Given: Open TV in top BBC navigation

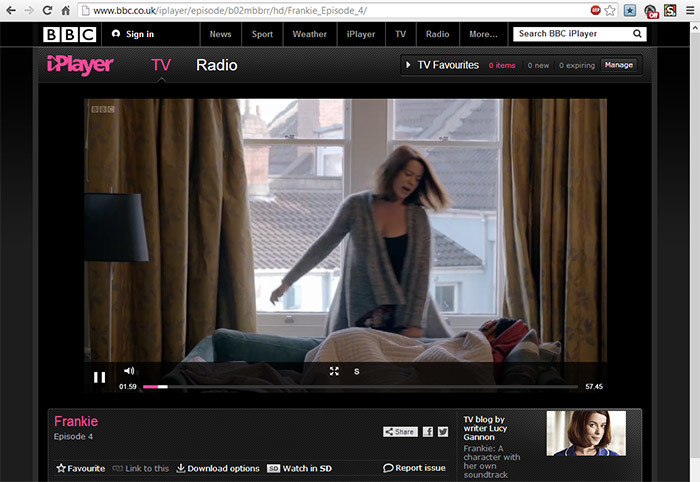Looking at the screenshot, I should [400, 34].
